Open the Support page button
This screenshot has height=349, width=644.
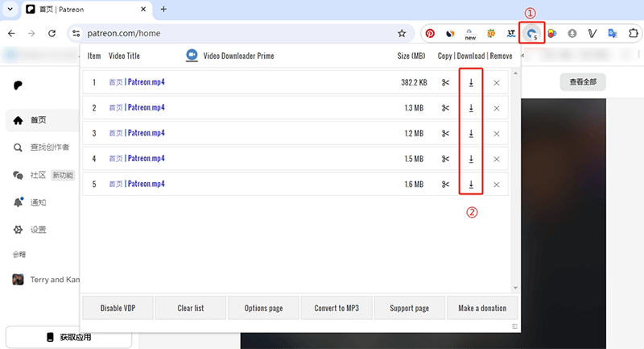tap(410, 308)
